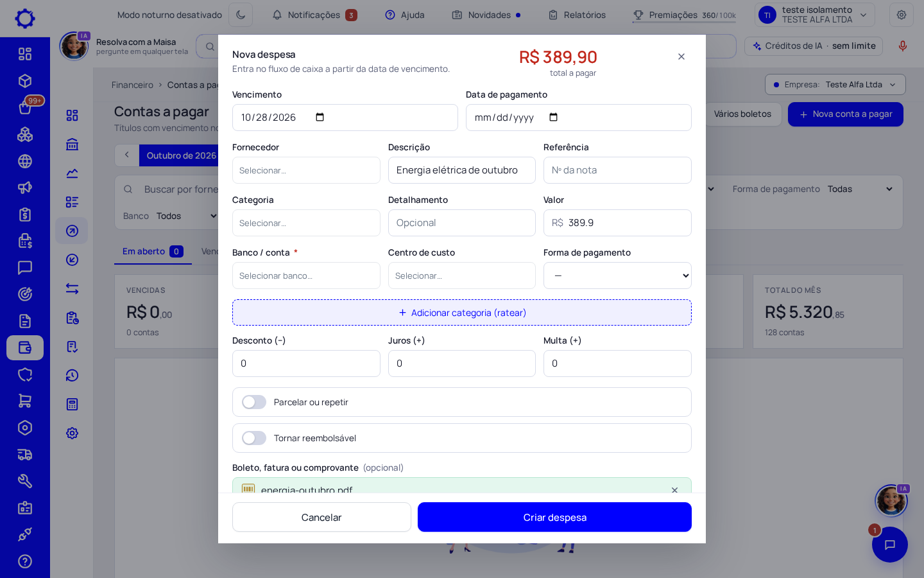Click Nova conta a pagar button
924x578 pixels.
click(x=845, y=114)
